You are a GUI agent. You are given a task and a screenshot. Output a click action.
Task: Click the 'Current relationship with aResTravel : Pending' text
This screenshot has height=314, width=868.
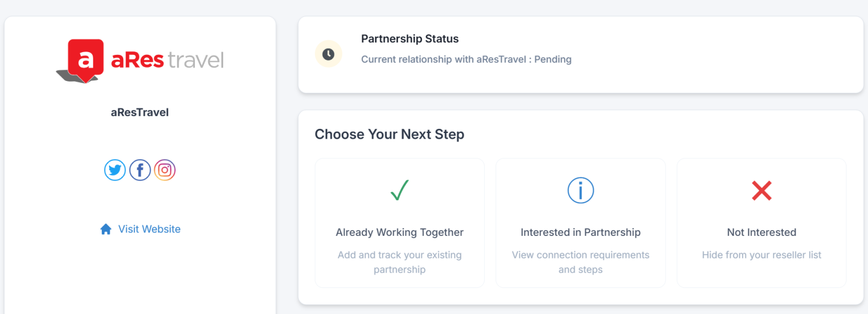coord(466,59)
